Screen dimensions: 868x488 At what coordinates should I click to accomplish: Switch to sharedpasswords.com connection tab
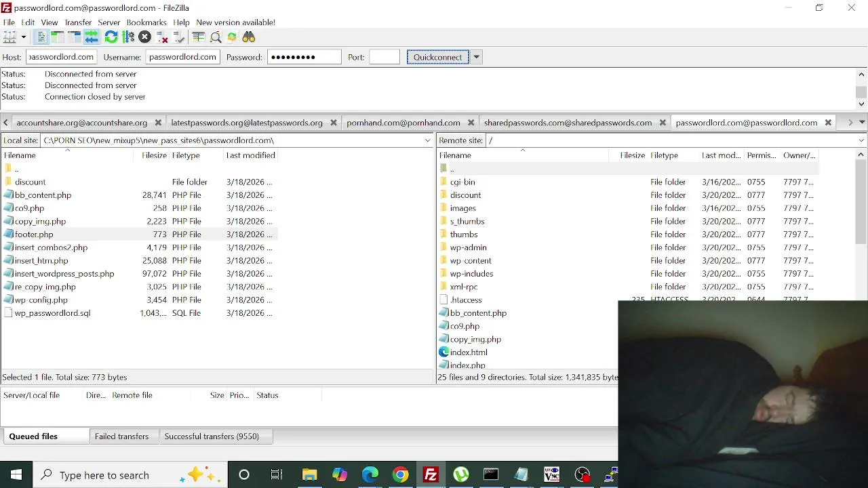point(568,123)
